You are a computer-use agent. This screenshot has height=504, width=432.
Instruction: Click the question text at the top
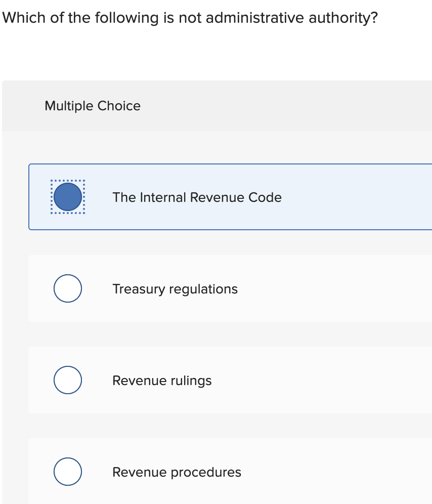[190, 18]
